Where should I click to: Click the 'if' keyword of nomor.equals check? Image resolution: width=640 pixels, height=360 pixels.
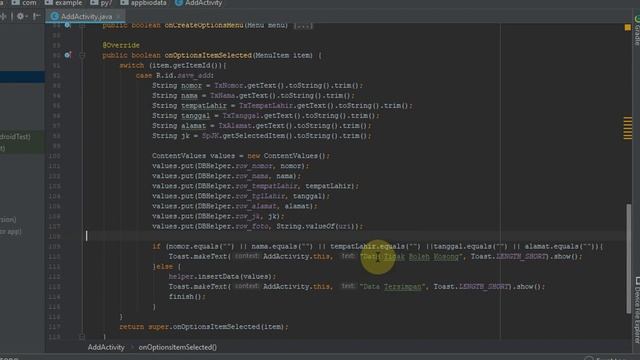[x=156, y=247]
